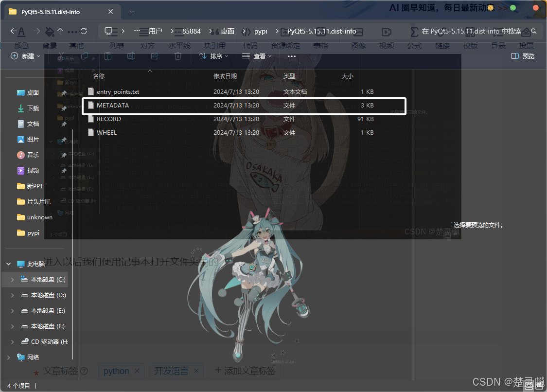Expand the hidden breadcrumb ellipsis

coord(137,31)
